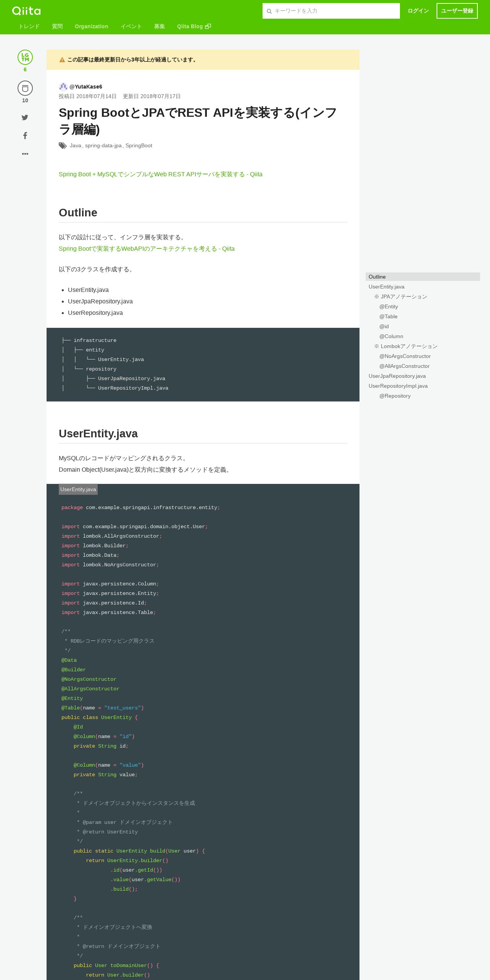Jump to @NoArgsConstructor in contents sidebar
The height and width of the screenshot is (980, 490).
pos(405,356)
